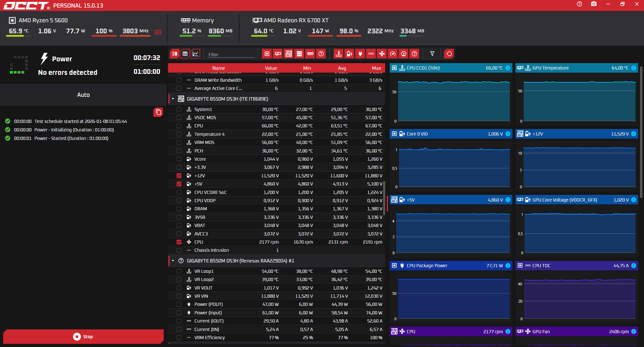Click the GPU Core Voltage (VDDCR_GFX) graph header
The width and height of the screenshot is (644, 347).
click(x=577, y=200)
